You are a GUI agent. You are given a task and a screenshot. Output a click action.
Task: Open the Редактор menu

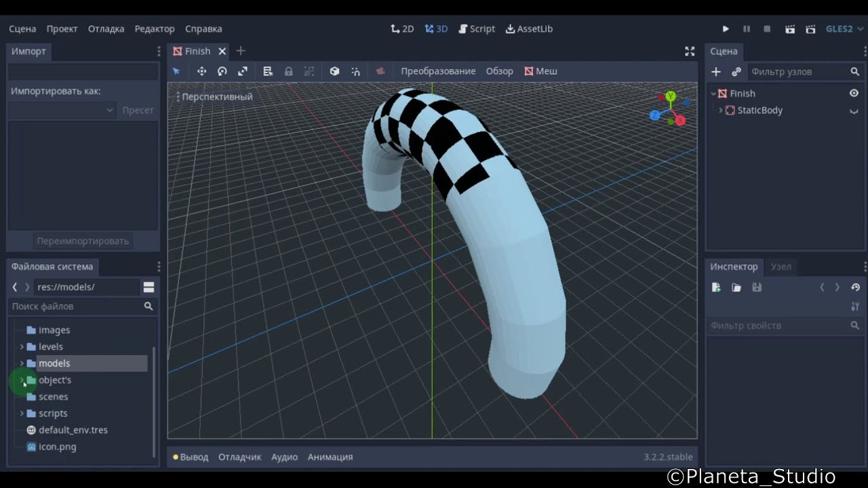[155, 29]
